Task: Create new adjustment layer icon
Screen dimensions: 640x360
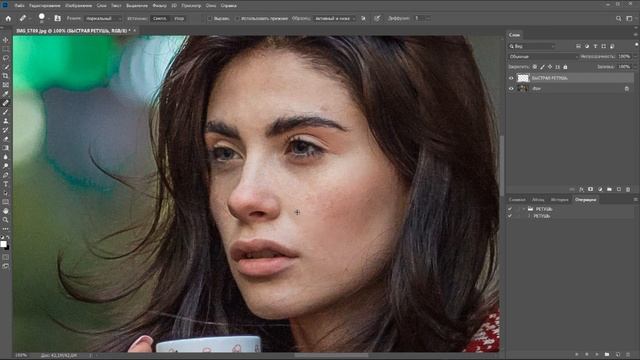Action: click(600, 189)
